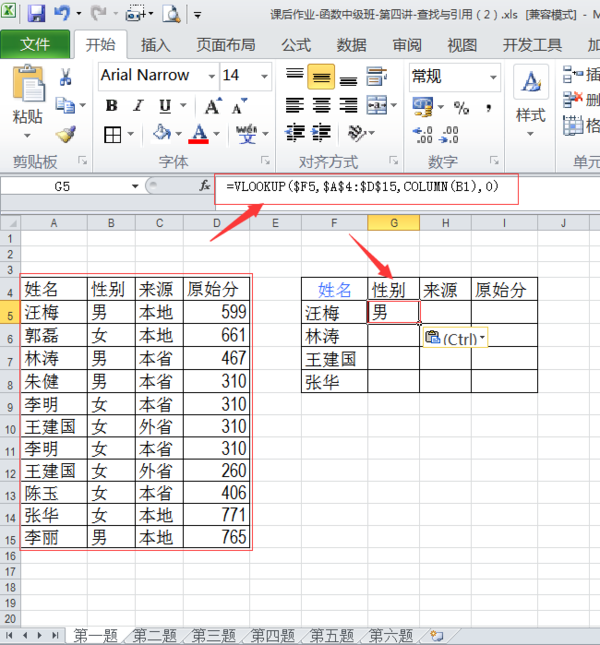Open alignment dialog launcher in 对齐方式 group
600x645 pixels.
coord(394,160)
